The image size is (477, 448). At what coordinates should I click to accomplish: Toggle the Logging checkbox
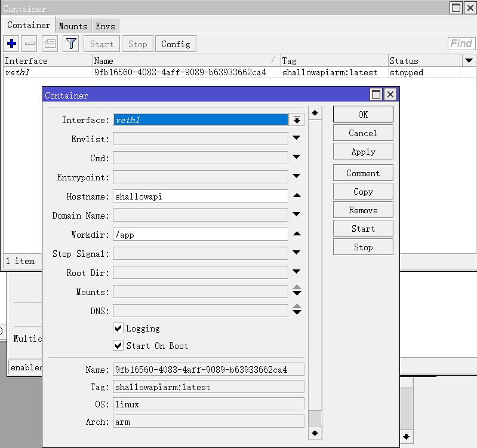click(x=118, y=328)
